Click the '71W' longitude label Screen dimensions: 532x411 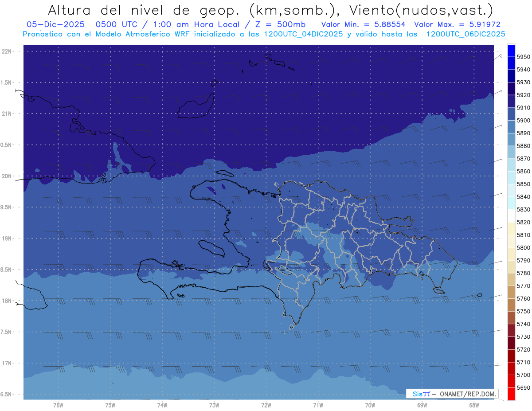pyautogui.click(x=318, y=405)
